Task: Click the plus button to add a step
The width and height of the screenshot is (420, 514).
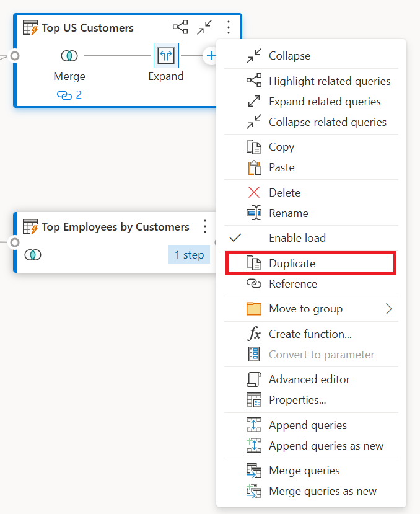Action: (211, 55)
